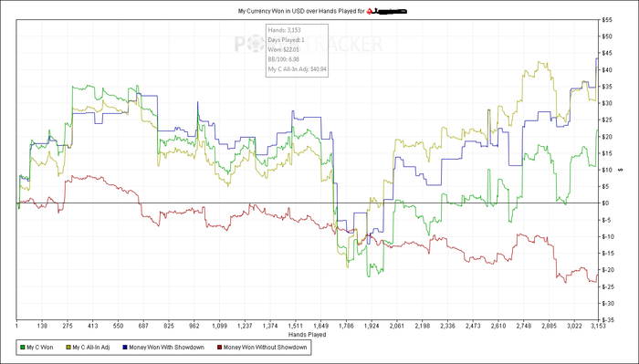This screenshot has height=364, width=639.
Task: Click the '$0' y-axis label
Action: click(x=605, y=203)
